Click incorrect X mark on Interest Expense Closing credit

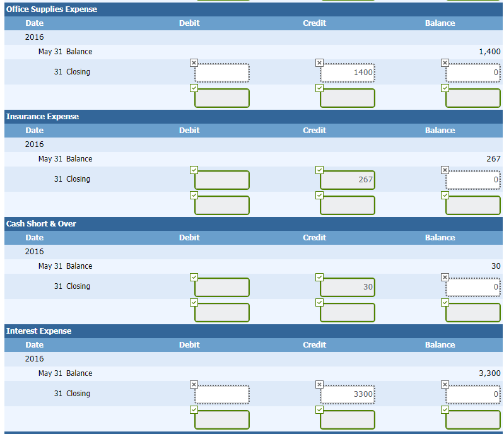coord(319,384)
